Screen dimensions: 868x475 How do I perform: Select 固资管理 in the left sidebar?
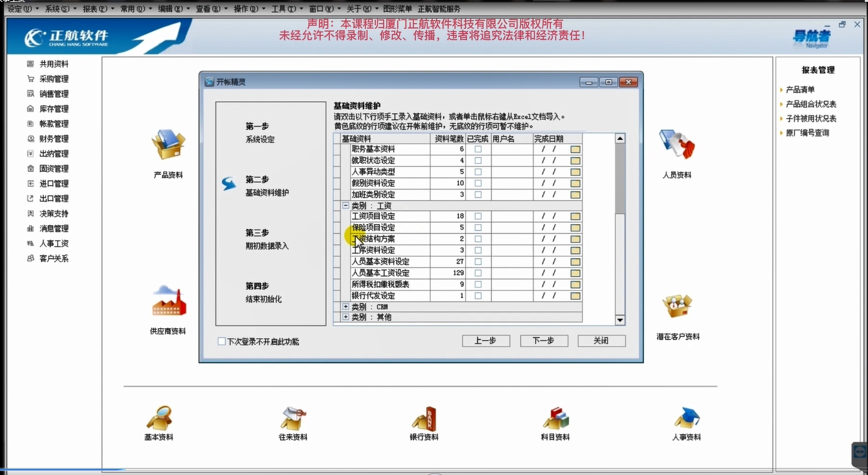pos(54,169)
